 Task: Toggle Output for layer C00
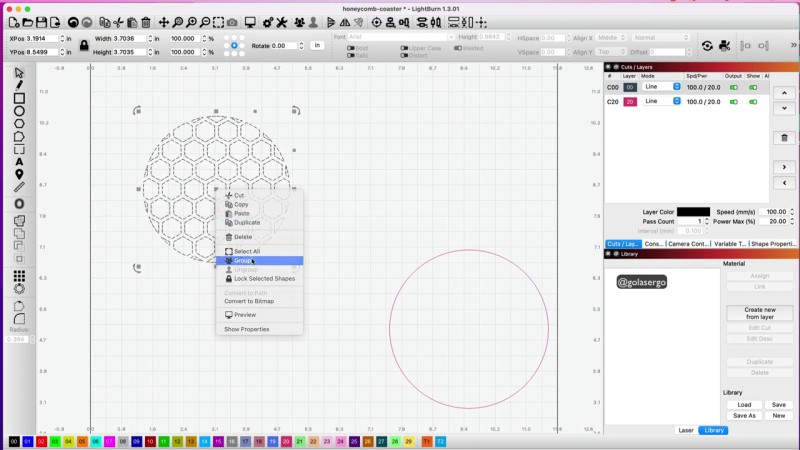pos(734,87)
